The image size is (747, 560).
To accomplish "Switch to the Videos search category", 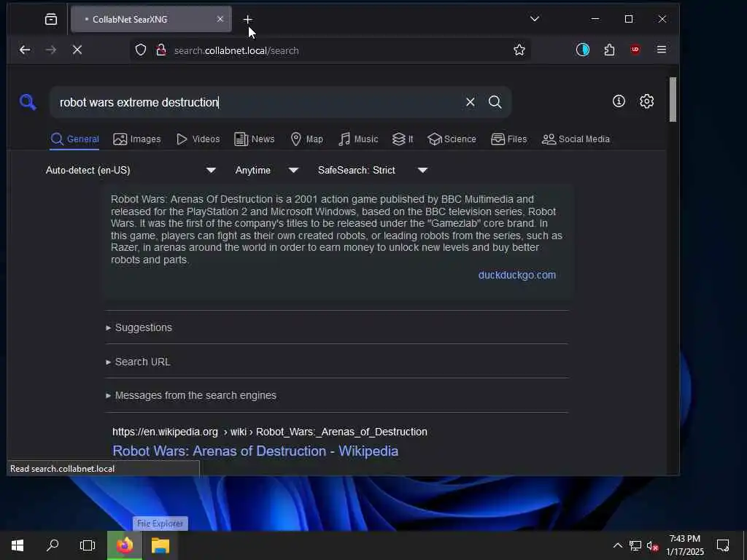I will tap(198, 139).
